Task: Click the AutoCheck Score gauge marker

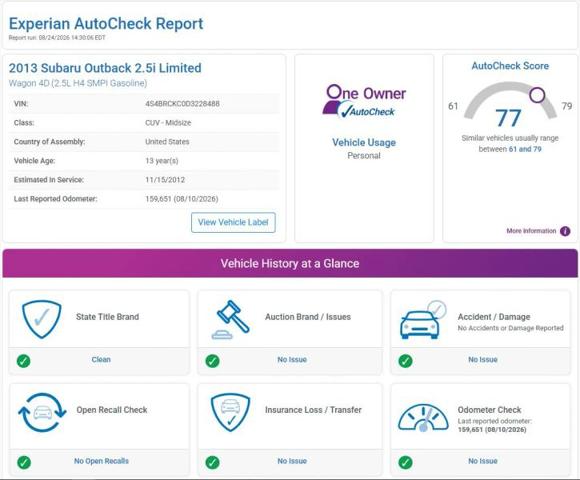Action: click(x=537, y=95)
